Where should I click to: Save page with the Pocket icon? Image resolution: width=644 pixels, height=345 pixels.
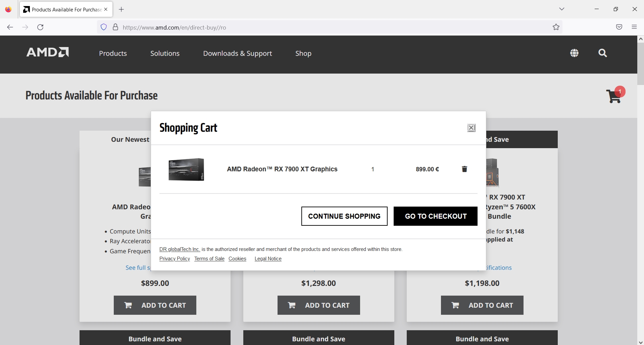(619, 27)
